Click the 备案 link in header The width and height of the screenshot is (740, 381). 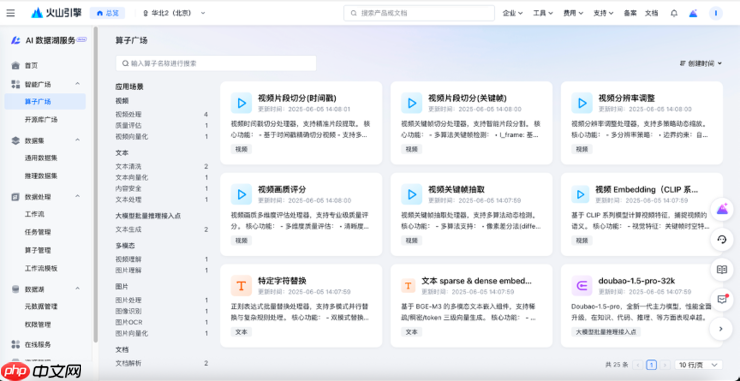click(x=630, y=13)
